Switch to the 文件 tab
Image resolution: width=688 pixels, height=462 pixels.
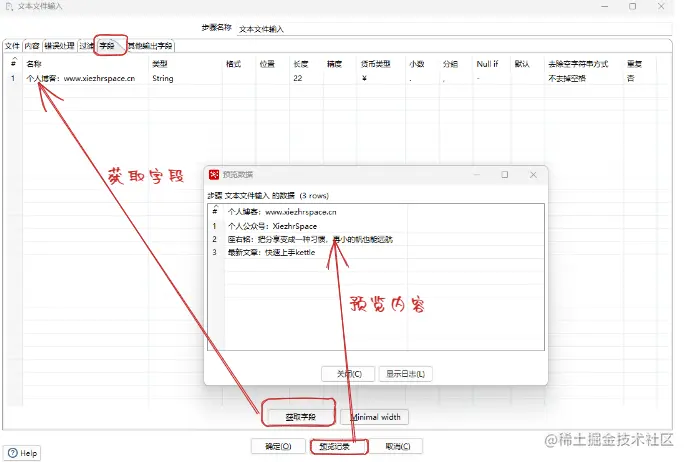12,46
